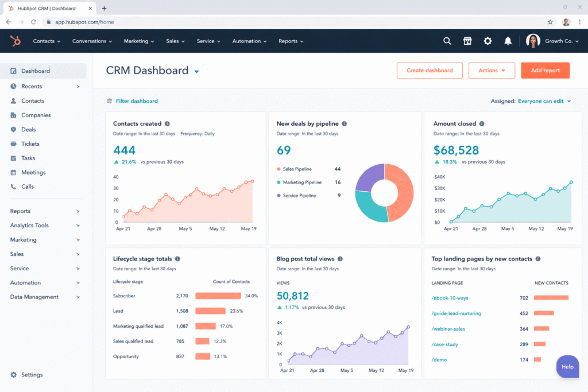Click the orange Sales Pipeline legend dot

click(278, 169)
